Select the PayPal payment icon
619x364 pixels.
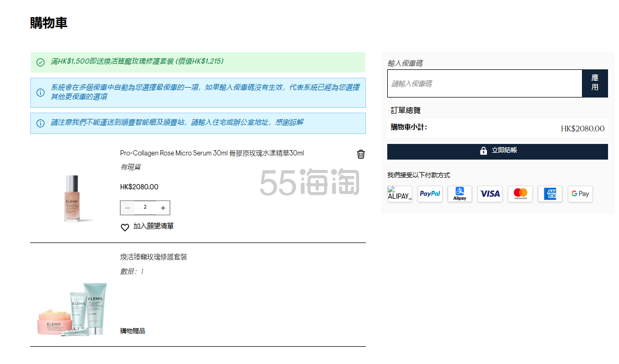(430, 194)
